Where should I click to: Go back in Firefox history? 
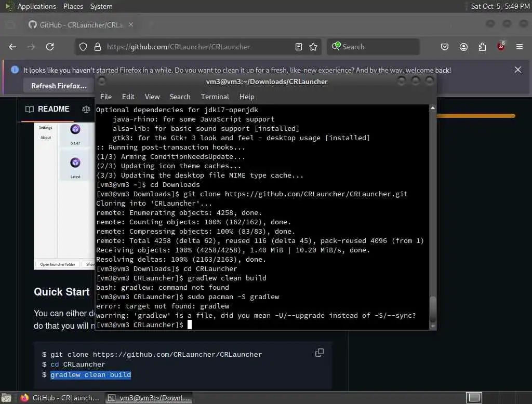point(12,47)
